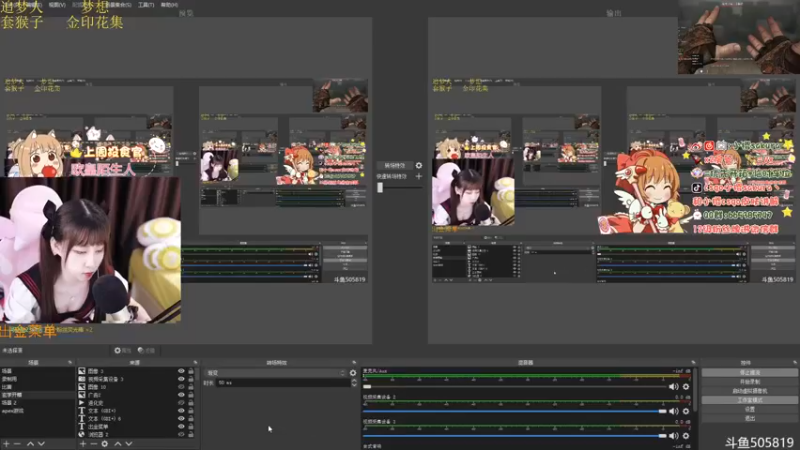Image resolution: width=800 pixels, height=450 pixels.
Task: Hide the first 文本 (GDI+) source
Action: click(181, 411)
